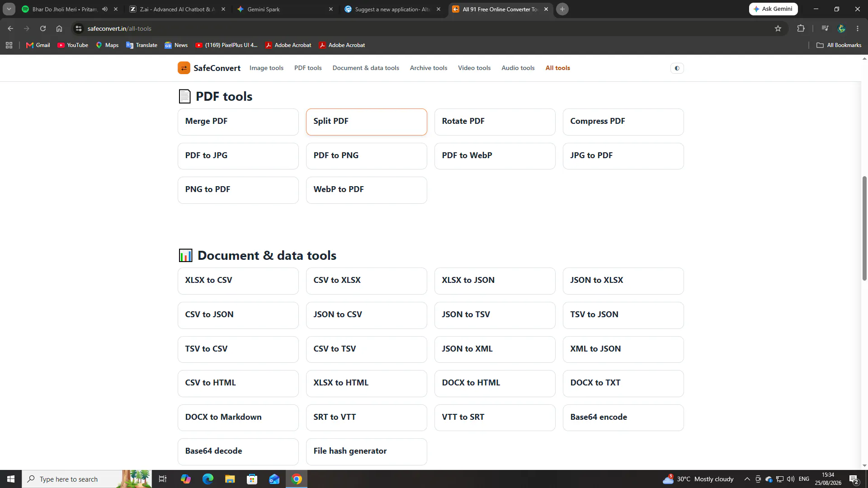This screenshot has width=868, height=488.
Task: Open Windows Start menu
Action: pyautogui.click(x=11, y=479)
